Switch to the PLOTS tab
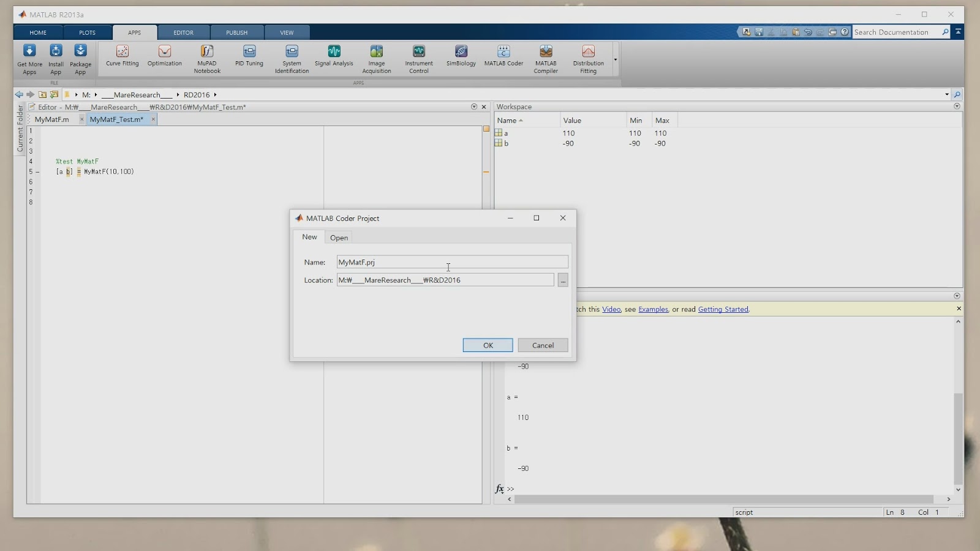This screenshot has width=980, height=551. tap(87, 32)
